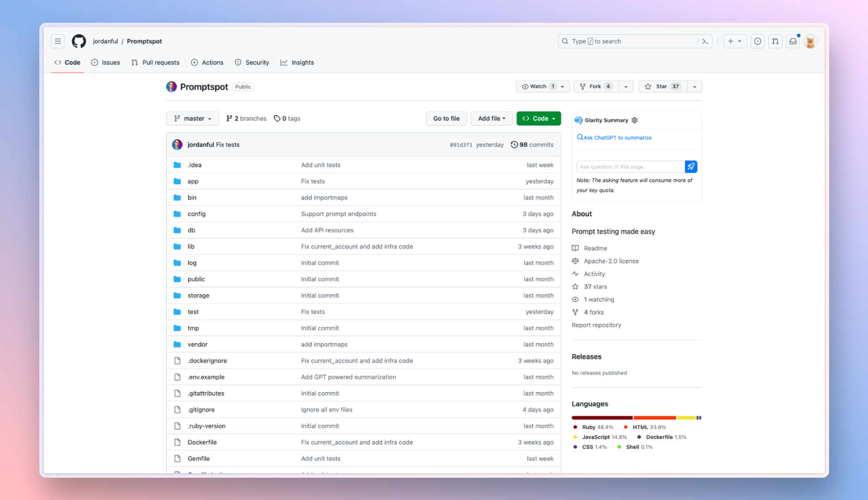Open the user profile avatar menu

pyautogui.click(x=810, y=41)
